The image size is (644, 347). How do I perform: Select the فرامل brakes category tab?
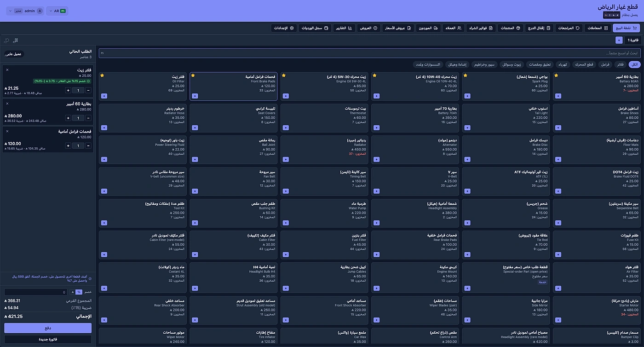[x=604, y=64]
